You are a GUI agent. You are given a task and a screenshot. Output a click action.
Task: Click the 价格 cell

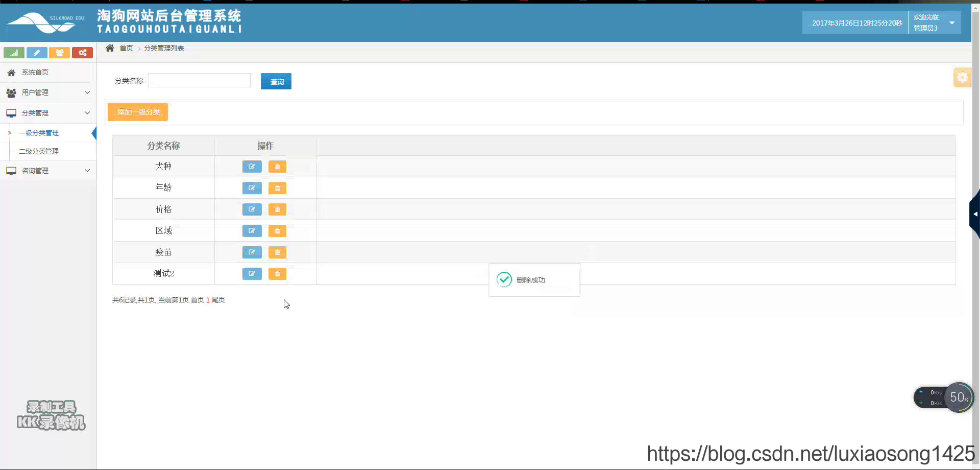pyautogui.click(x=164, y=209)
